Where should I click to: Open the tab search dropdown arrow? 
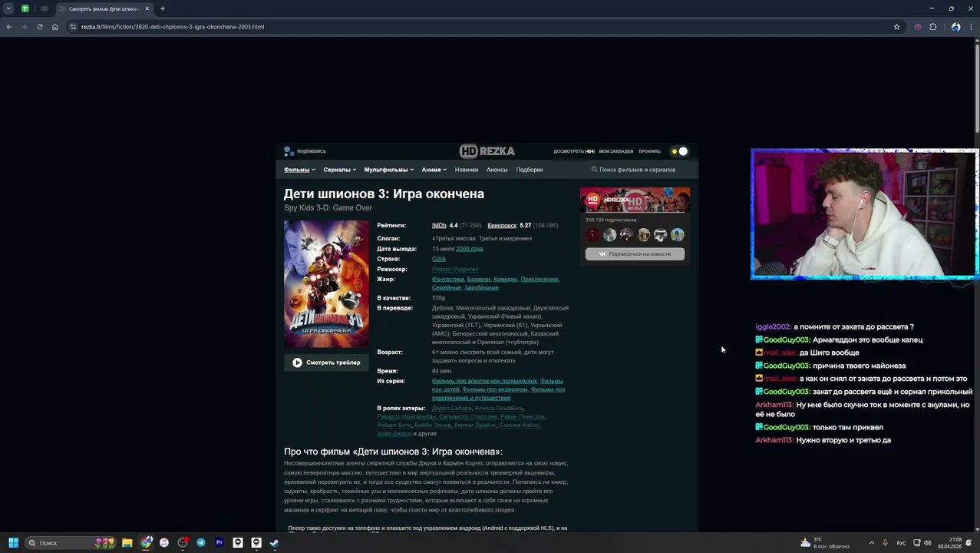click(8, 8)
